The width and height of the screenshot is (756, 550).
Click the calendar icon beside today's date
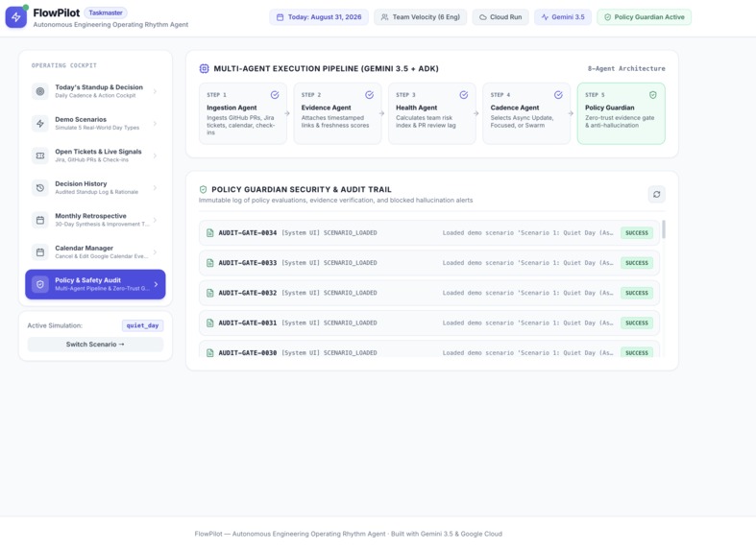pos(280,17)
